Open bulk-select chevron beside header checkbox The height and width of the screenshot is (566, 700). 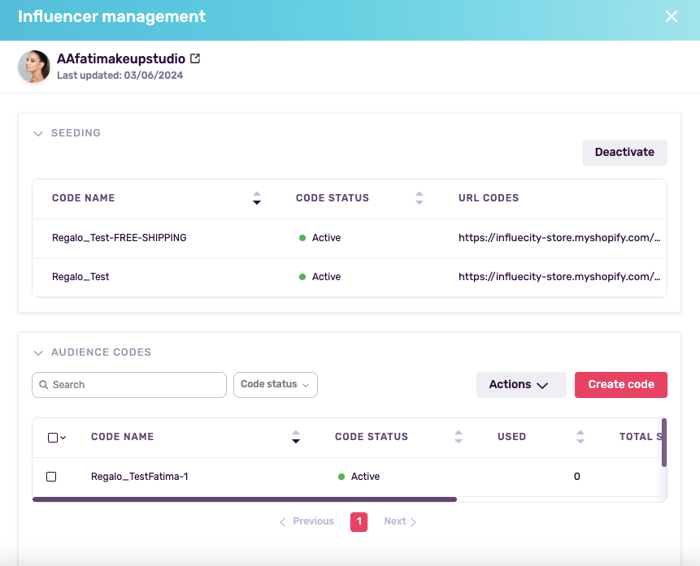(63, 438)
